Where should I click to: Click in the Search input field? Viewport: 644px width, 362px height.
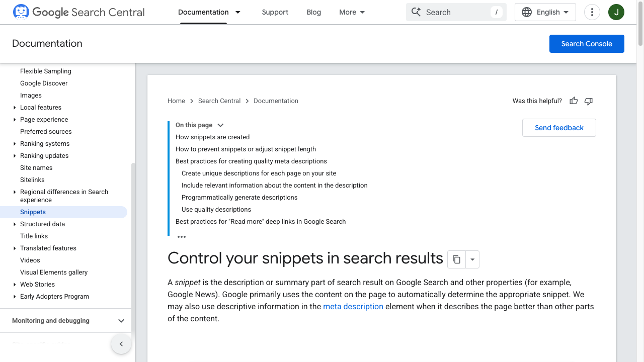tap(456, 12)
